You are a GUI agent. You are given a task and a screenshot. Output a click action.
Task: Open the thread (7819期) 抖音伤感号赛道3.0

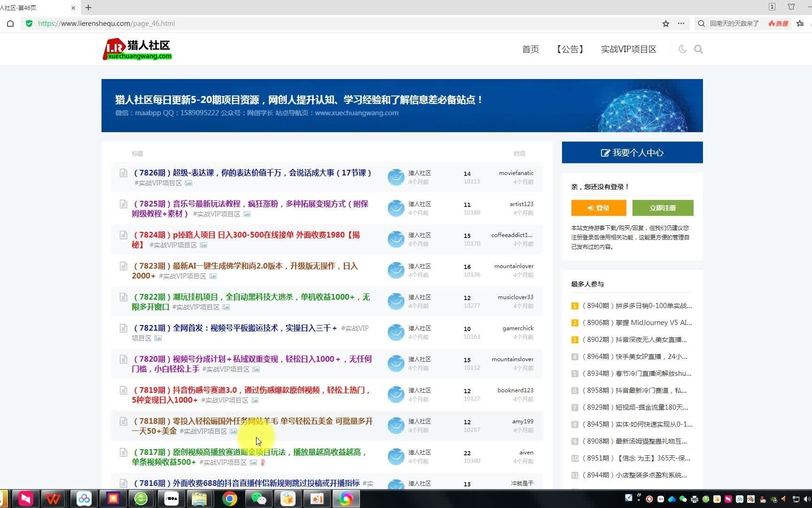pyautogui.click(x=251, y=395)
